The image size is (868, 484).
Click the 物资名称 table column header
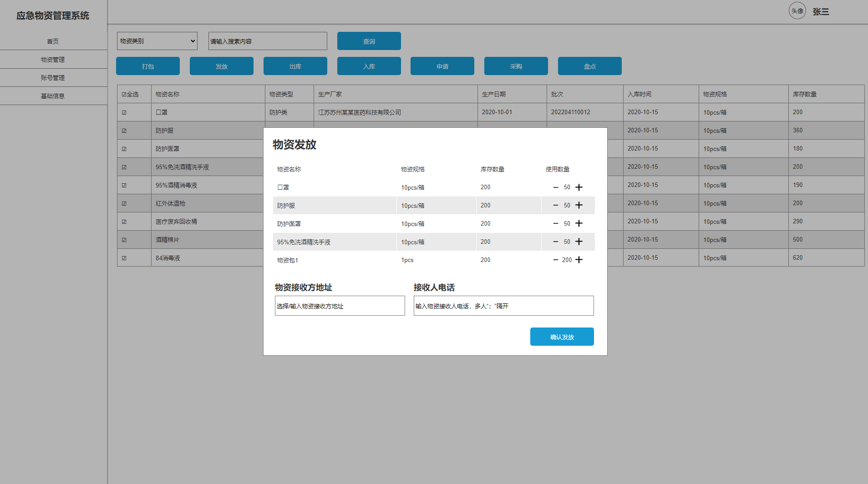coord(168,94)
